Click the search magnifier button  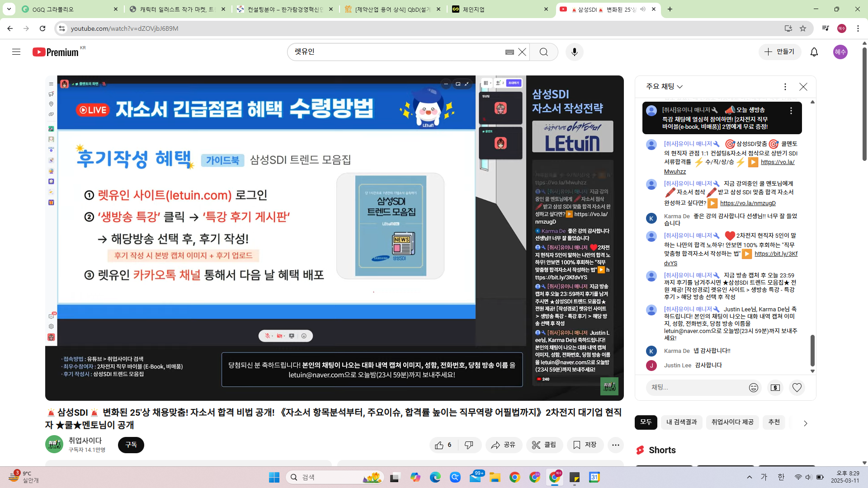coord(543,52)
